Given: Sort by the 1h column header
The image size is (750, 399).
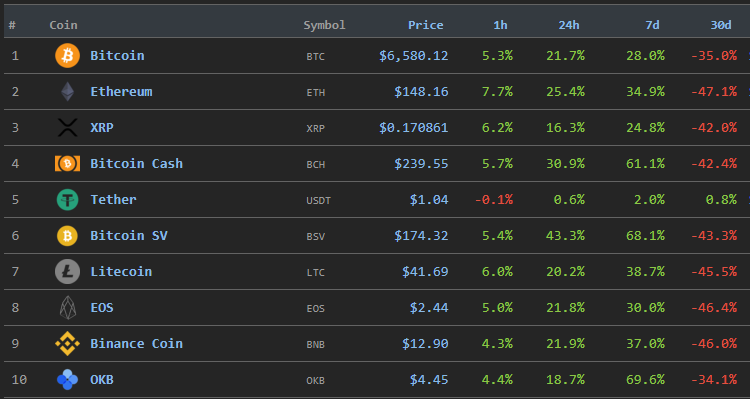Looking at the screenshot, I should [x=500, y=25].
